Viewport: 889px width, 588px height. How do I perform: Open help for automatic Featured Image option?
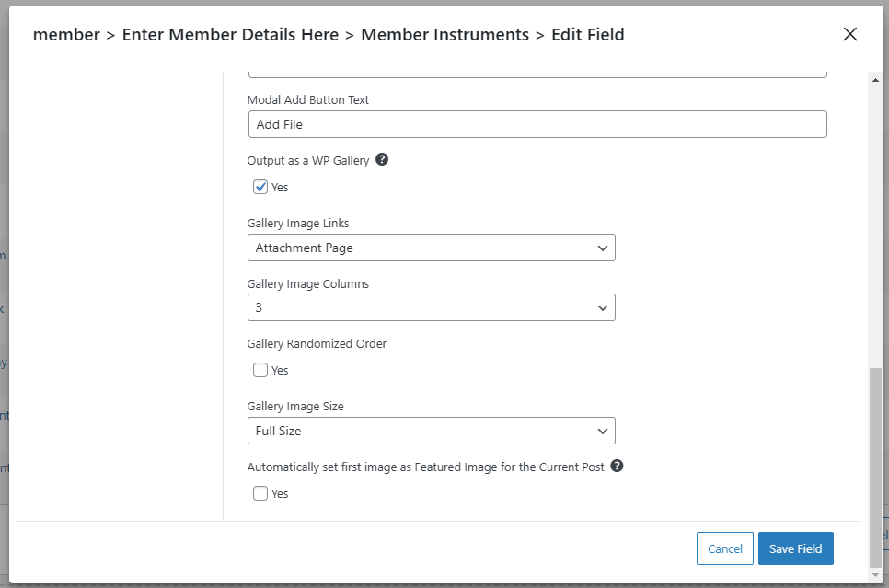coord(617,467)
